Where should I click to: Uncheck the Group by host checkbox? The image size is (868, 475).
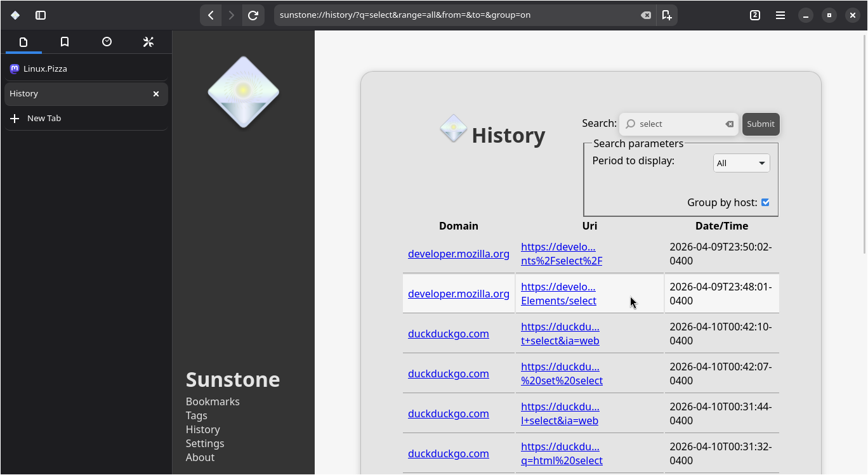click(765, 202)
